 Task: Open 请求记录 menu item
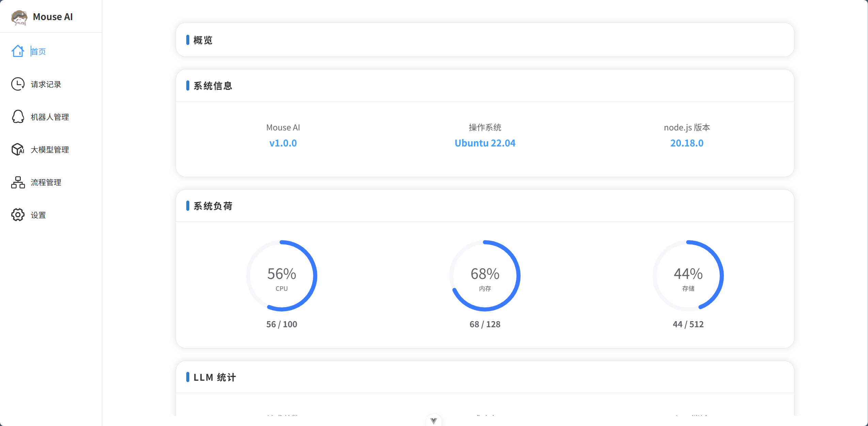(x=46, y=84)
